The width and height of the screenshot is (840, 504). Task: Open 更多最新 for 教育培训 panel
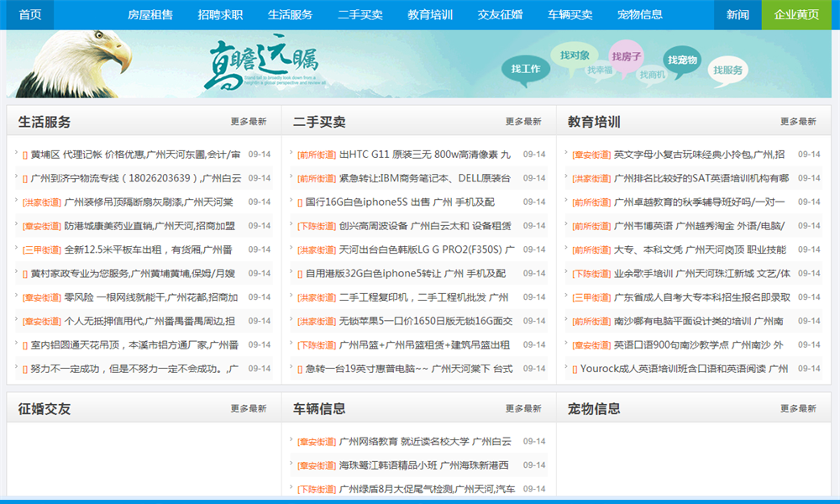798,122
